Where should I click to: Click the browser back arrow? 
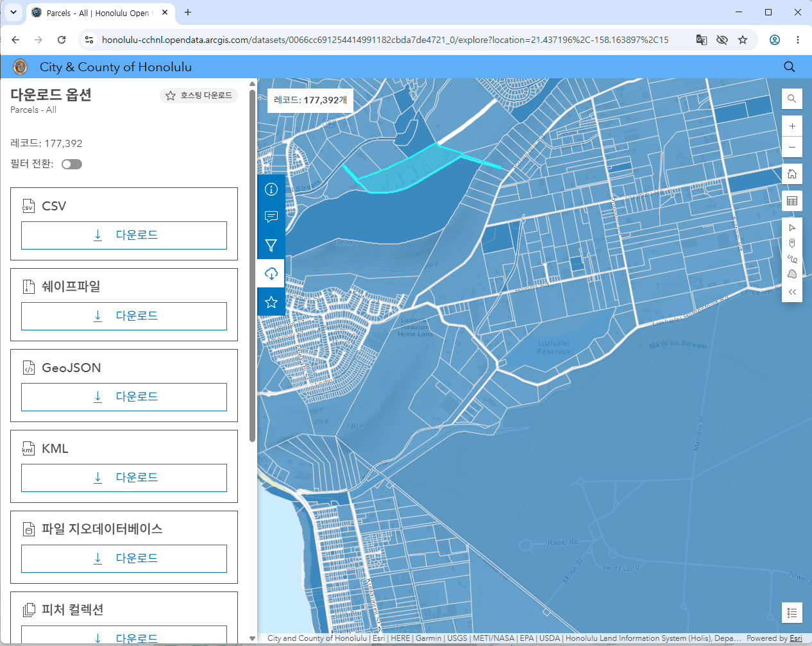(15, 40)
